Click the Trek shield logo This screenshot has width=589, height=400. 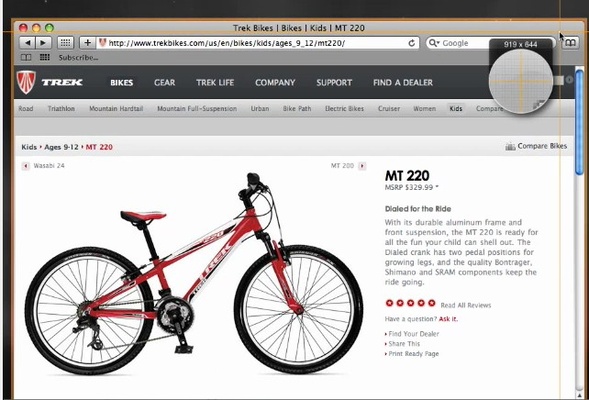(x=26, y=82)
